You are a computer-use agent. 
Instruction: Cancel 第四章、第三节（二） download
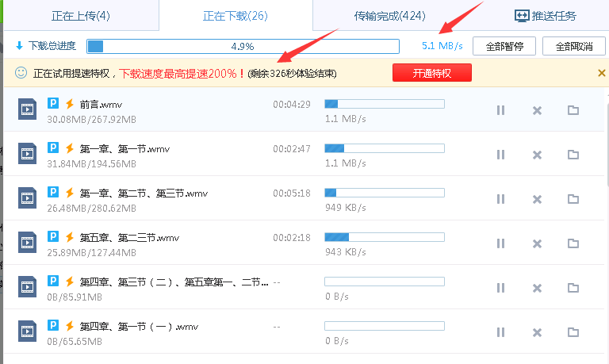click(x=537, y=288)
